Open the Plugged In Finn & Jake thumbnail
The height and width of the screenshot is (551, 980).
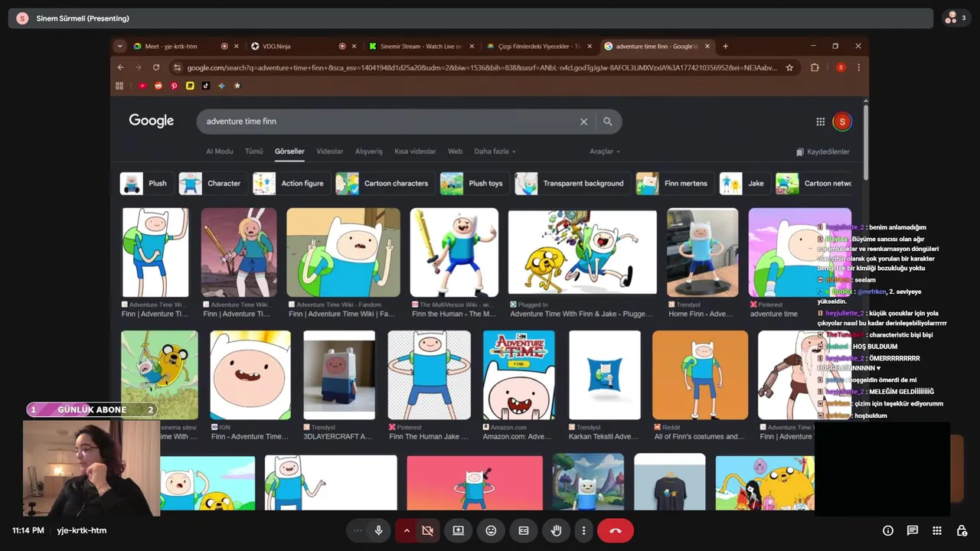(583, 253)
